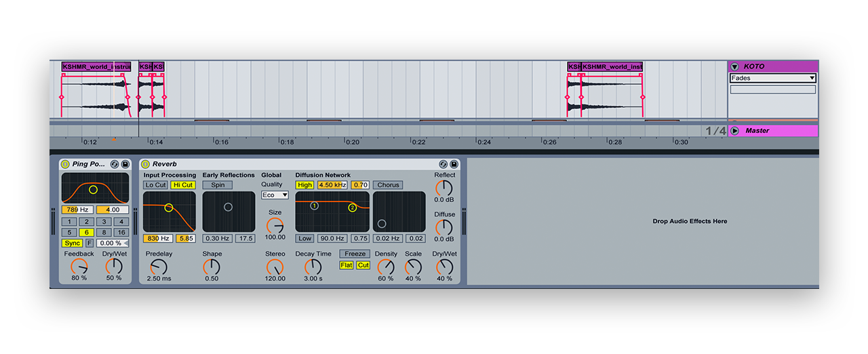The image size is (868, 354).
Task: Select beat division 8 in Ping Pong Delay
Action: pyautogui.click(x=103, y=232)
